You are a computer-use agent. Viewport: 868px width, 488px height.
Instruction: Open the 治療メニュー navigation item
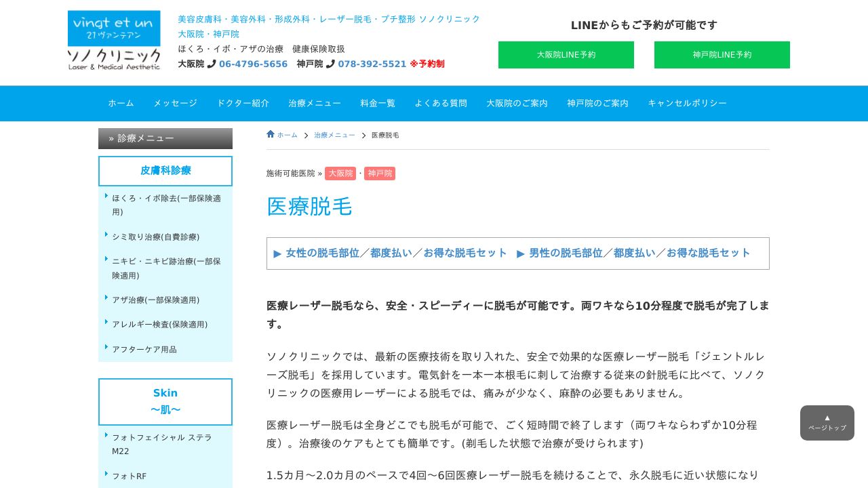tap(314, 103)
